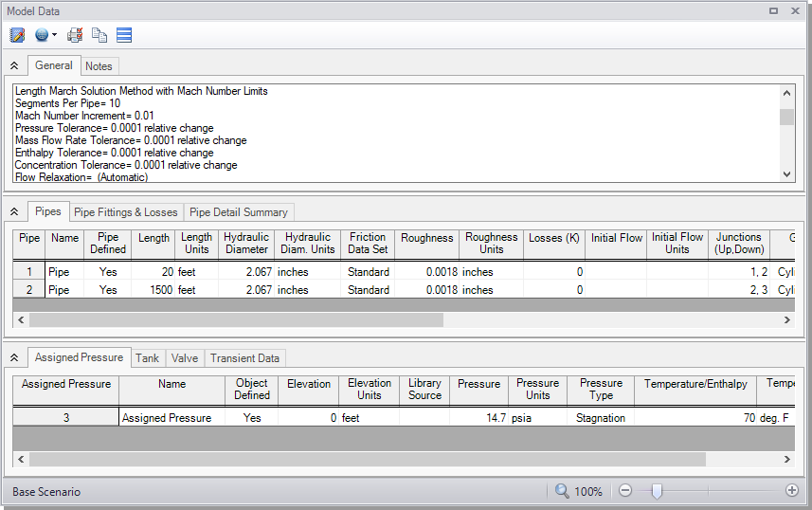Viewport: 812px width, 510px height.
Task: Collapse the General section with double chevron
Action: tap(14, 65)
